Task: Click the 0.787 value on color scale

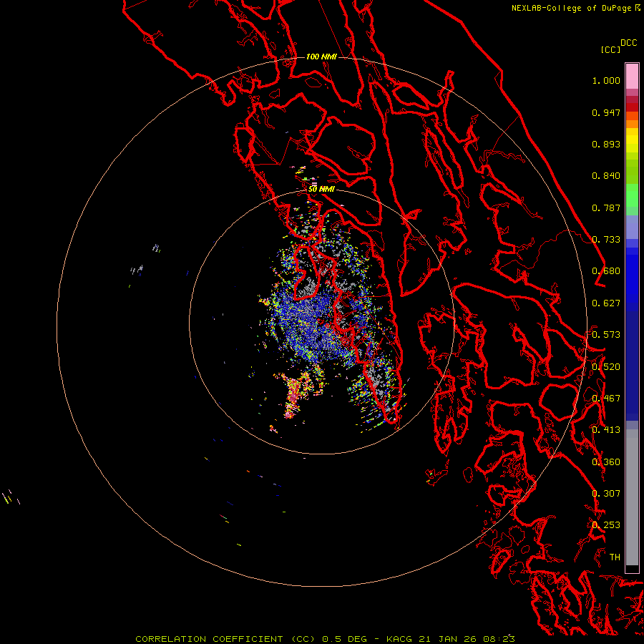Action: pyautogui.click(x=606, y=208)
